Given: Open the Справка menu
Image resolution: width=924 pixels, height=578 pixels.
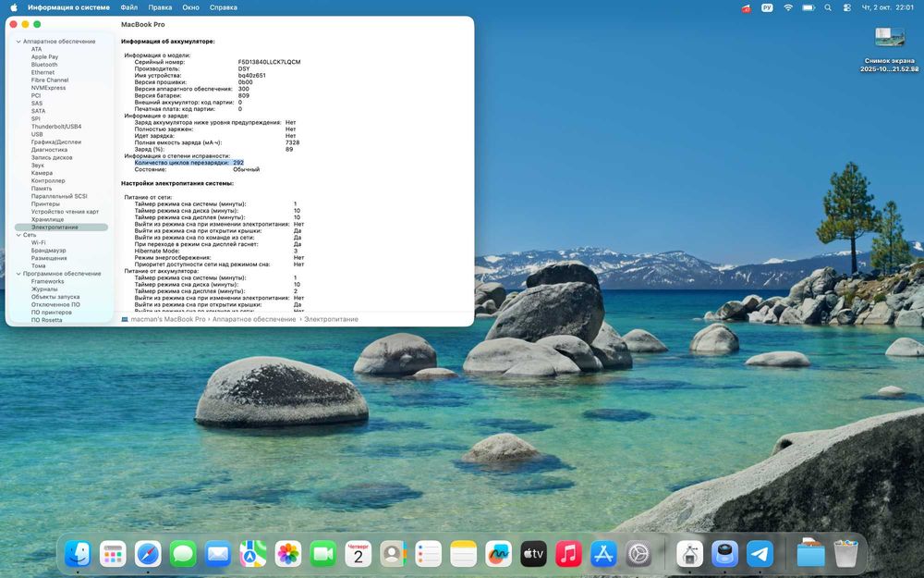Looking at the screenshot, I should tap(223, 7).
